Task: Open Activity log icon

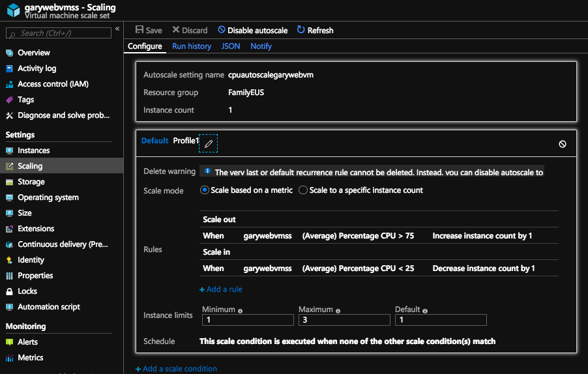Action: 9,68
